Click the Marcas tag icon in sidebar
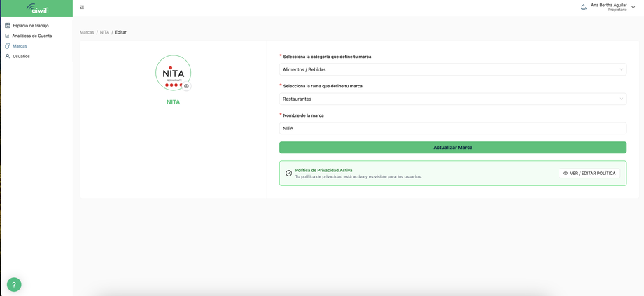 click(x=8, y=46)
